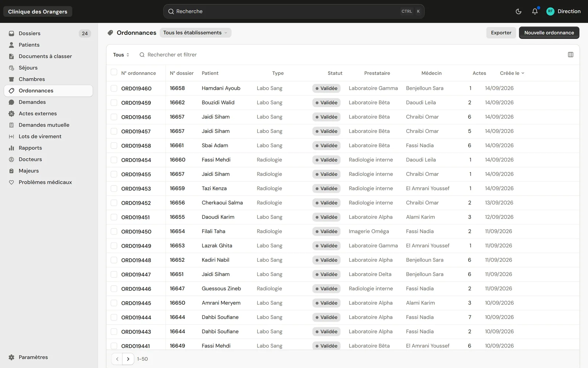Tick the select-all checkbox in table header
The image size is (588, 368).
pos(114,72)
